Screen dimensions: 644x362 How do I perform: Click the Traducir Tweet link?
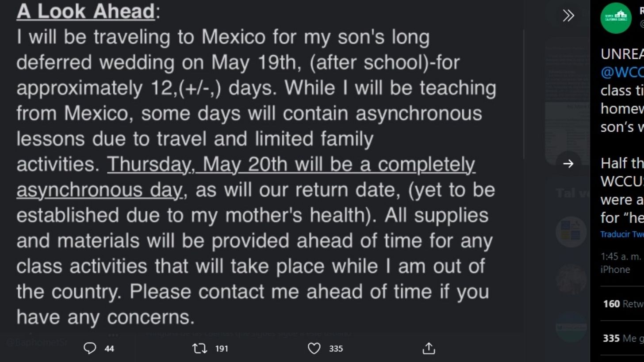pyautogui.click(x=622, y=234)
